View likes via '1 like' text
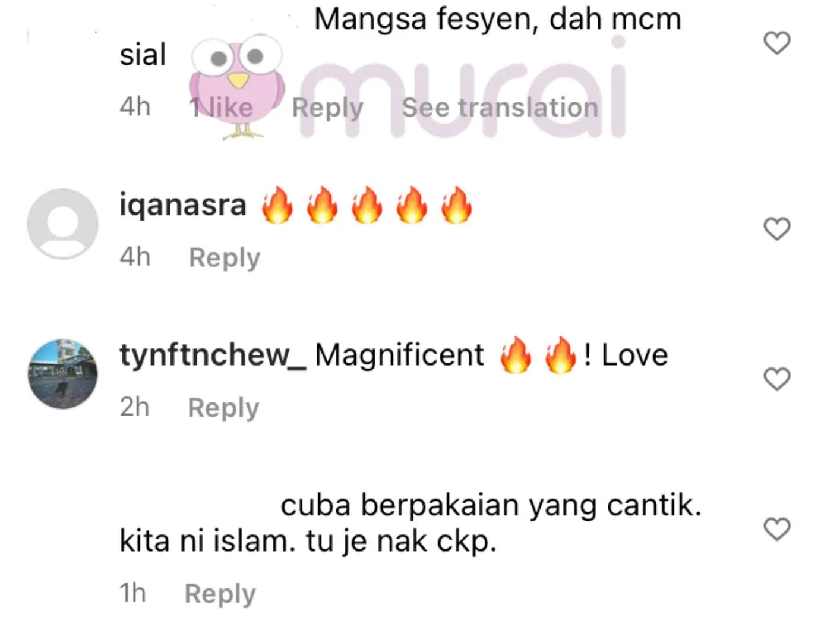 pyautogui.click(x=222, y=108)
